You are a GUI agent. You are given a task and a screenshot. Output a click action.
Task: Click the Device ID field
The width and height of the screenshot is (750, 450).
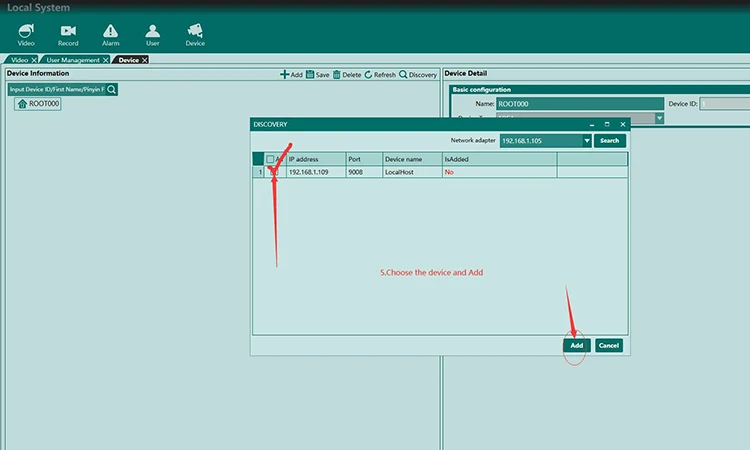coord(724,104)
